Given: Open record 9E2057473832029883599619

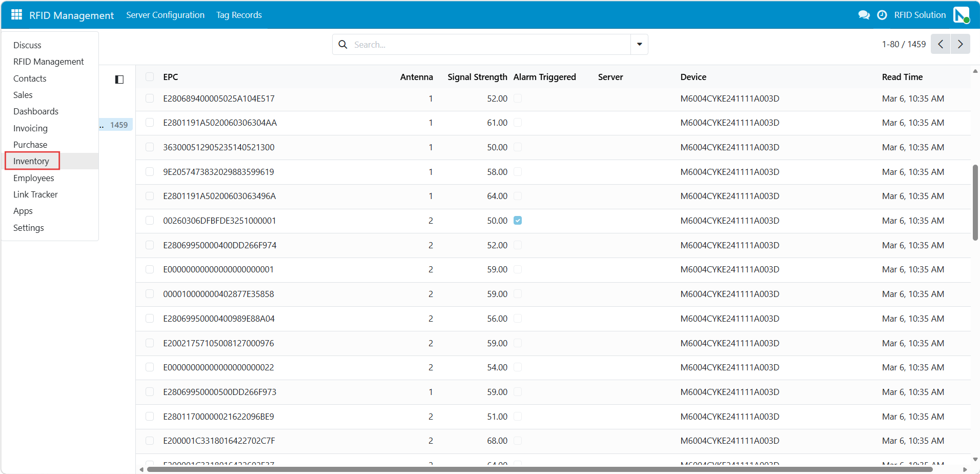Looking at the screenshot, I should pyautogui.click(x=218, y=172).
